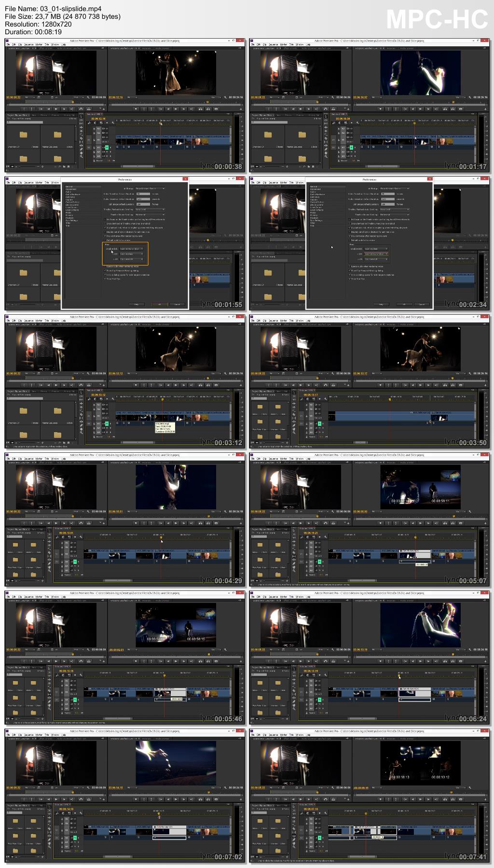Click the 'Duration: 00:08:19' header text
This screenshot has width=494, height=868.
click(33, 32)
